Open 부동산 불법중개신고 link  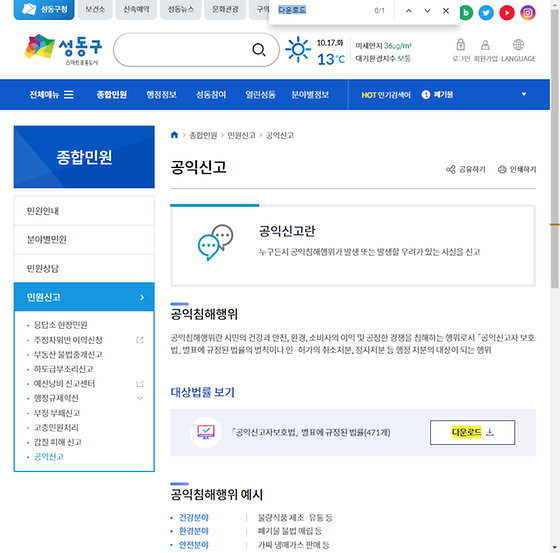pyautogui.click(x=68, y=354)
